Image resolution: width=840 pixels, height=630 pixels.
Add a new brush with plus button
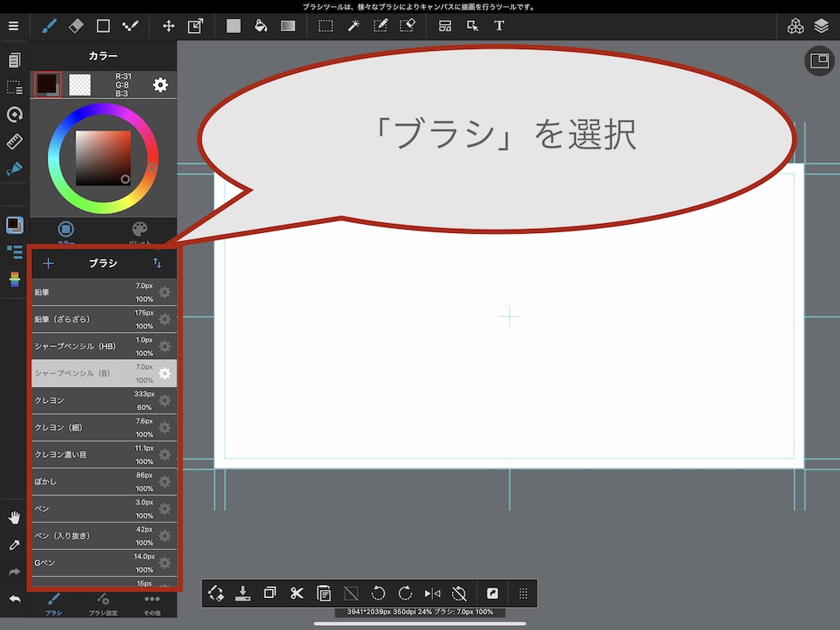point(48,263)
